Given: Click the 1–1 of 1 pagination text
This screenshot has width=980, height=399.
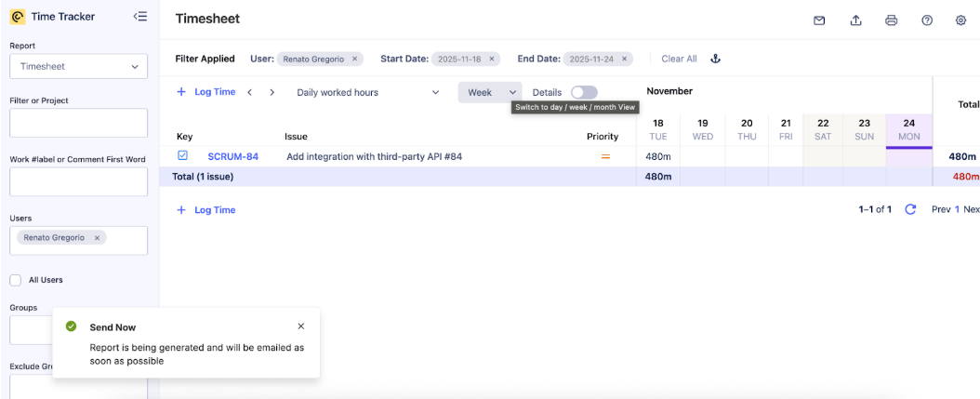Looking at the screenshot, I should click(875, 209).
